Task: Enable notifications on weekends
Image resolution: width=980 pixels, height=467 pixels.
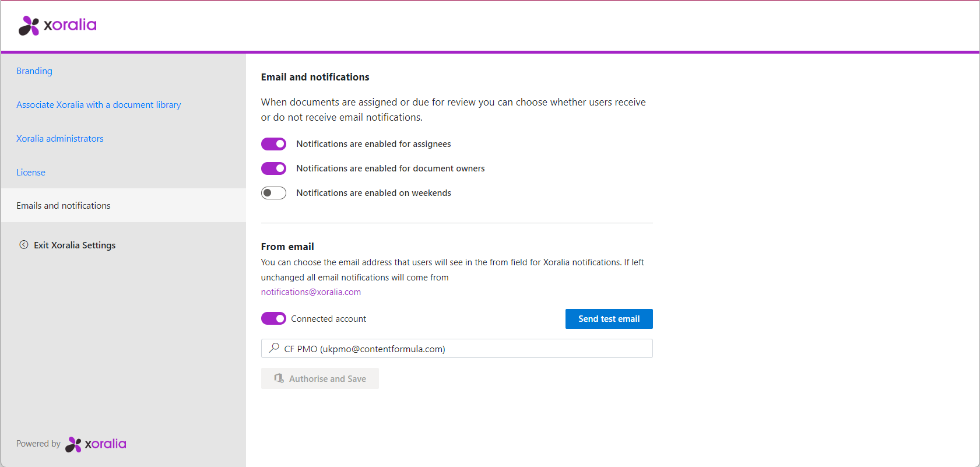Action: [273, 193]
